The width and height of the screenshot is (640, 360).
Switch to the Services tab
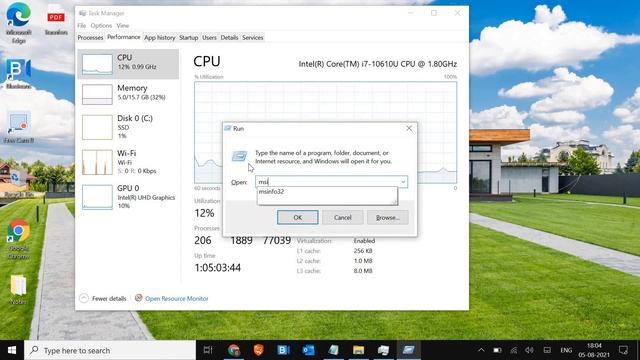tap(253, 38)
